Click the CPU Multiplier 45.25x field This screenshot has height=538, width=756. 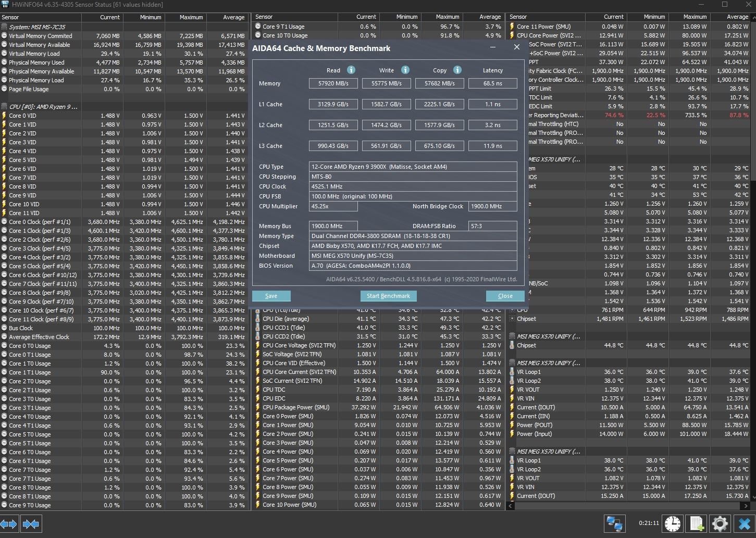(333, 206)
